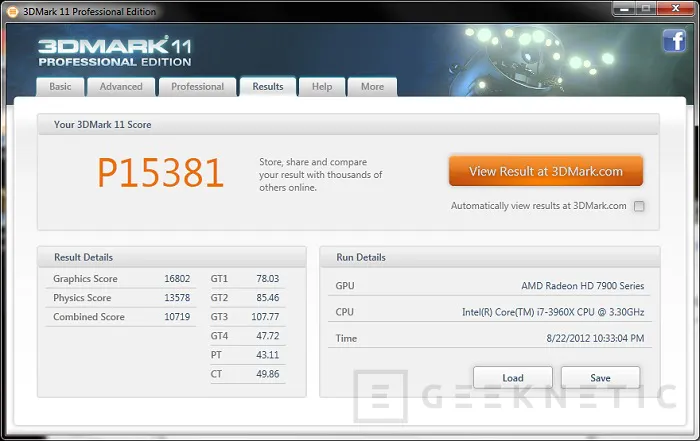The image size is (700, 441).
Task: Click the Graphics Score label
Action: coord(85,279)
